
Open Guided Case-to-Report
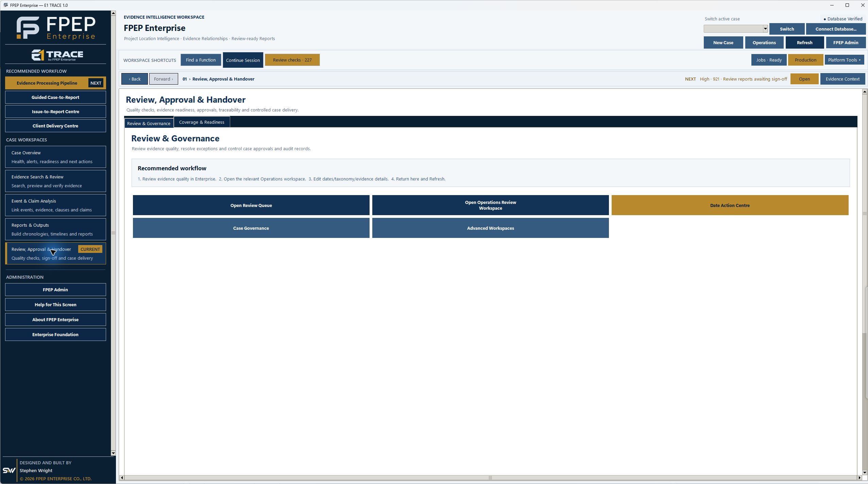pyautogui.click(x=55, y=97)
